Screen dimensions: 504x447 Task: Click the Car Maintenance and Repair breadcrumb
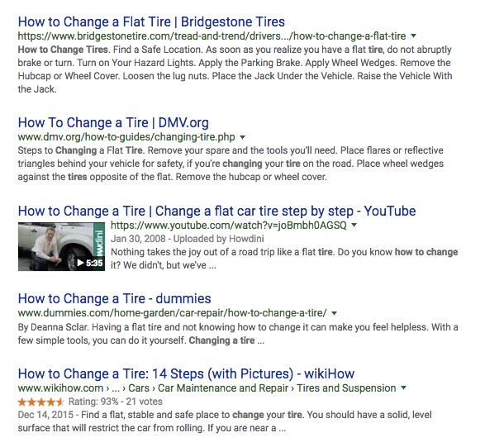pos(223,388)
